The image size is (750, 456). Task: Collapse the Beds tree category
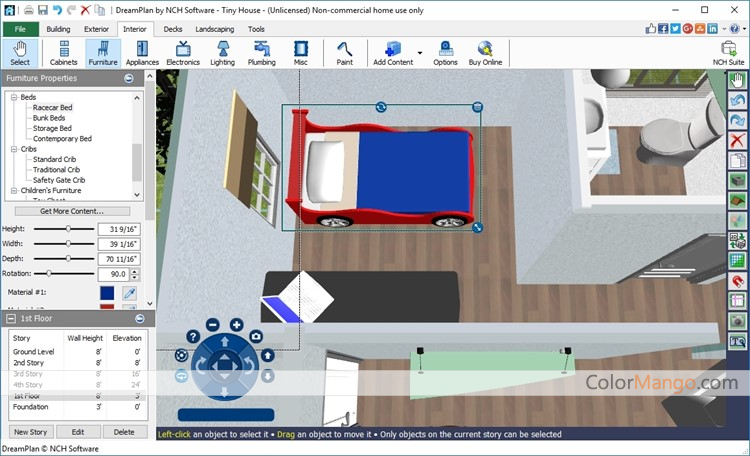coord(14,97)
